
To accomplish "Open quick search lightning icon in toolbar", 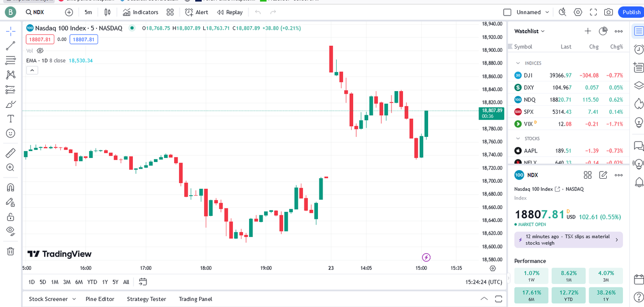I will pyautogui.click(x=562, y=12).
